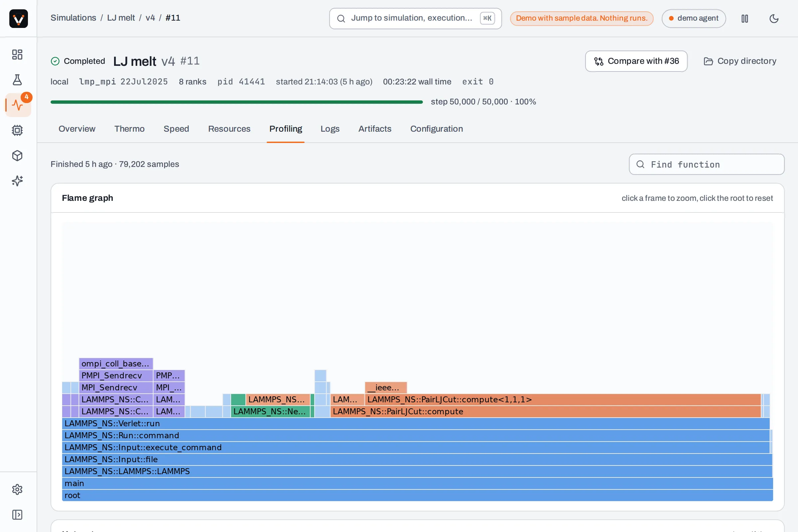
Task: Open the cube packages icon in sidebar
Action: point(17,156)
